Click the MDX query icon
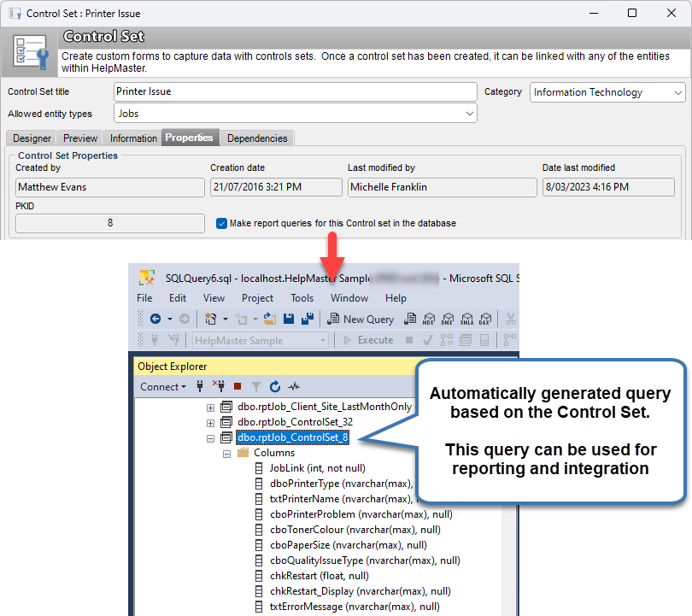 click(x=429, y=319)
